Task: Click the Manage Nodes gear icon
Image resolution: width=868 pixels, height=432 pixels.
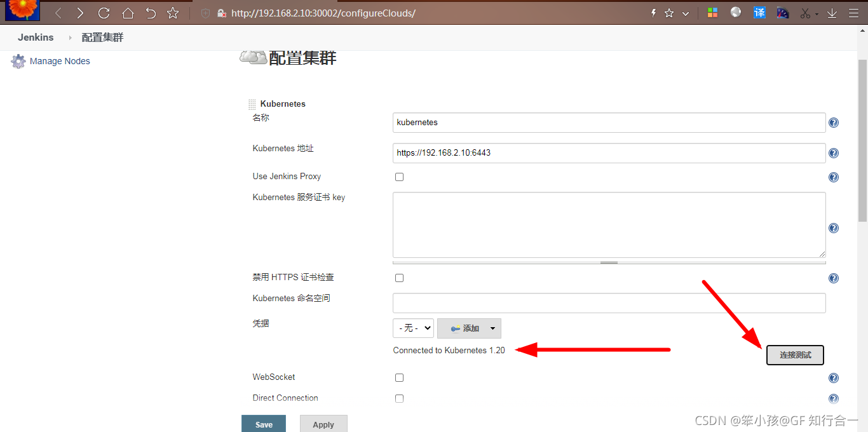Action: coord(18,62)
